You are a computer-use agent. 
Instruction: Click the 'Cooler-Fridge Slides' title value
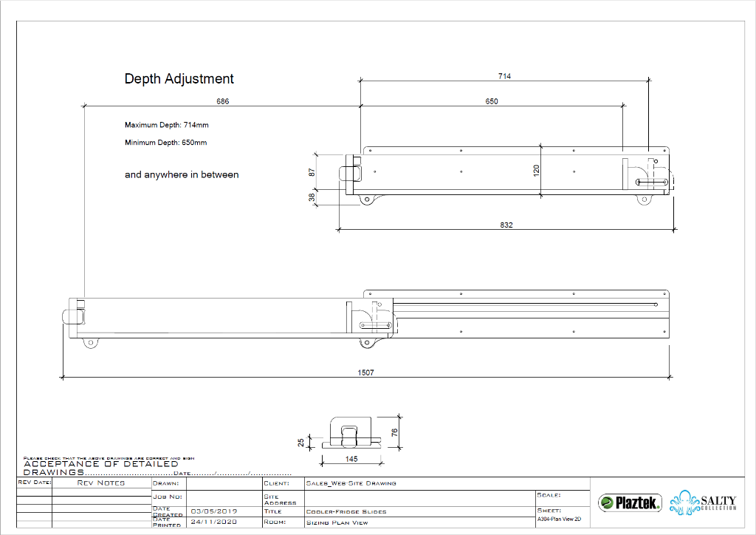(346, 512)
